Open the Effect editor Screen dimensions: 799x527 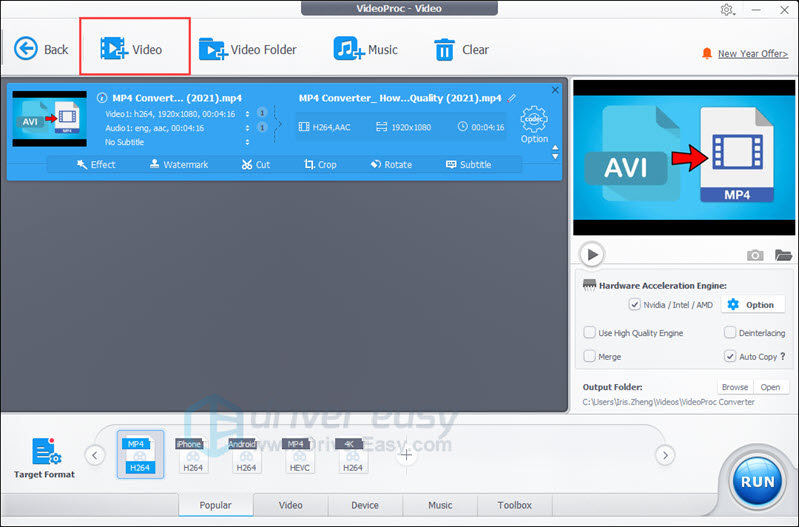click(x=96, y=165)
